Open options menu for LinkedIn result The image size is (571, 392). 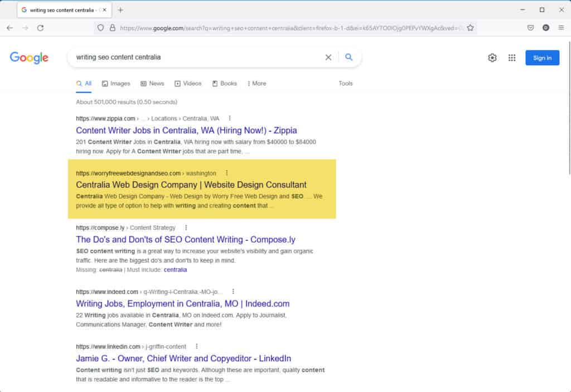197,346
